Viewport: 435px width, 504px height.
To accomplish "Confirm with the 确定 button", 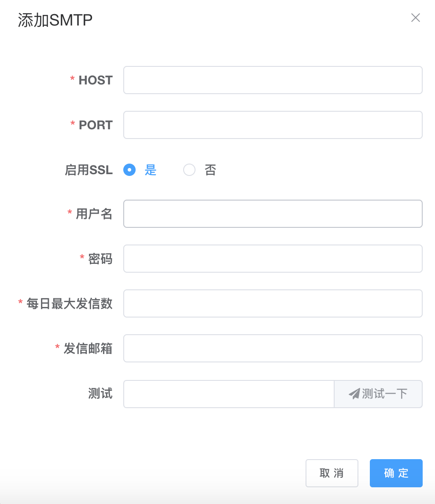I will pos(396,473).
